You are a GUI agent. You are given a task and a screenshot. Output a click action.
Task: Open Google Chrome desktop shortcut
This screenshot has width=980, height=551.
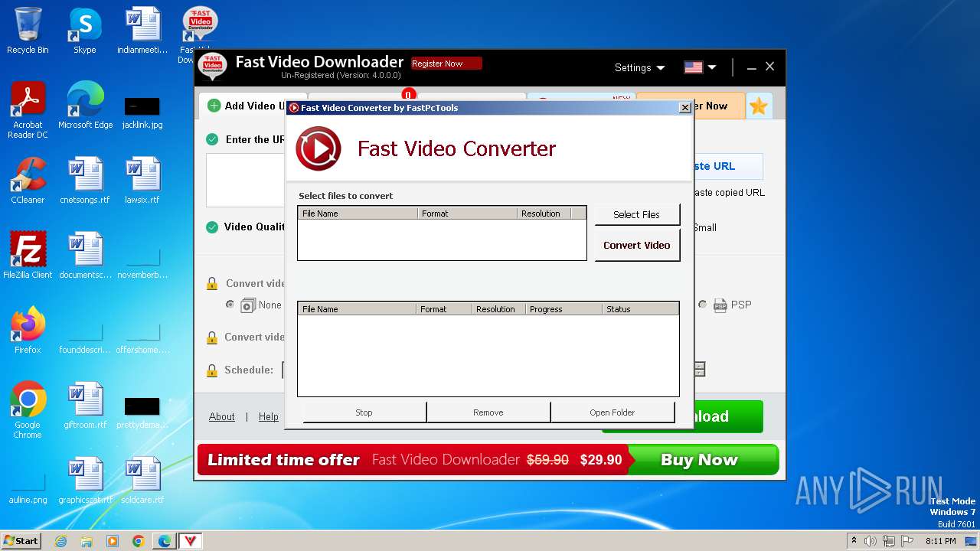point(28,410)
